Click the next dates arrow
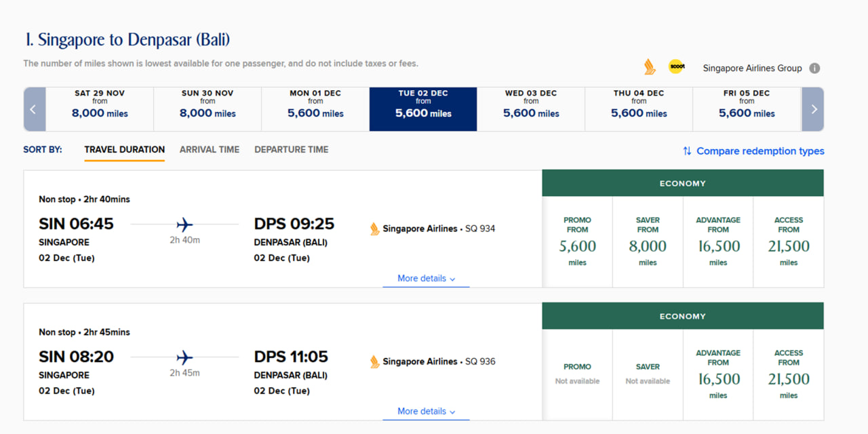Viewport: 868px width, 434px height. pyautogui.click(x=813, y=109)
